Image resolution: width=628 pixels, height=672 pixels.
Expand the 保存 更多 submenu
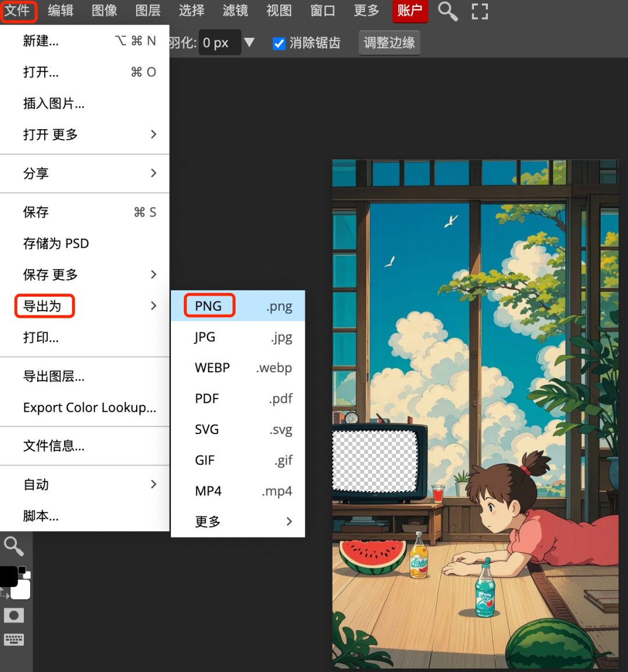[85, 275]
